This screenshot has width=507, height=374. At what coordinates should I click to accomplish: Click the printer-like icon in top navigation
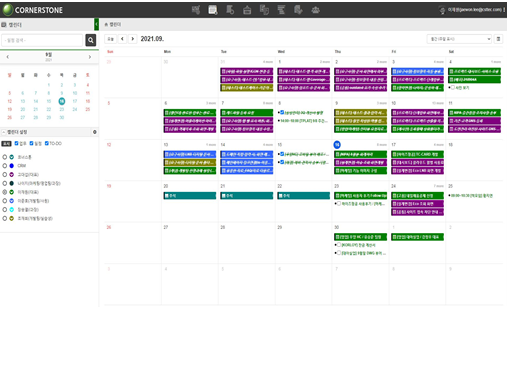(x=247, y=10)
